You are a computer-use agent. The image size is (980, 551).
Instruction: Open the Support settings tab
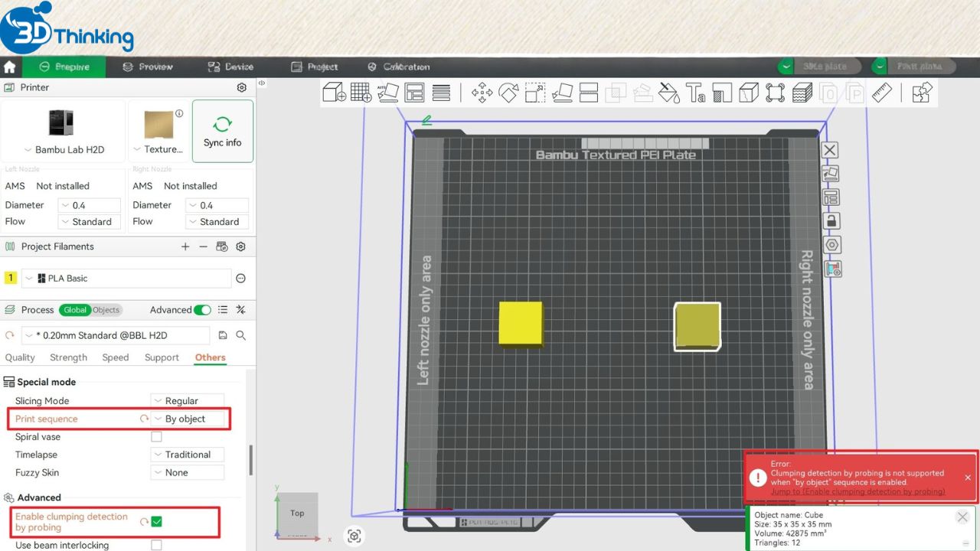click(162, 357)
